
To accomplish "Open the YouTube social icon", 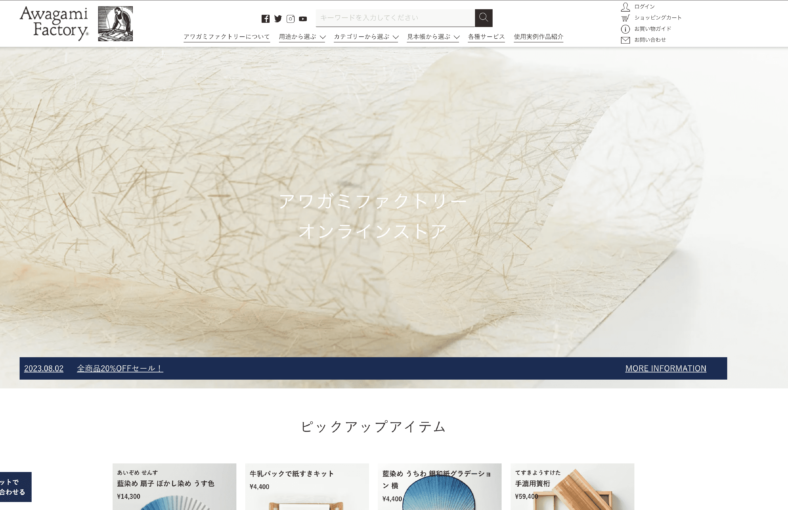I will point(303,18).
